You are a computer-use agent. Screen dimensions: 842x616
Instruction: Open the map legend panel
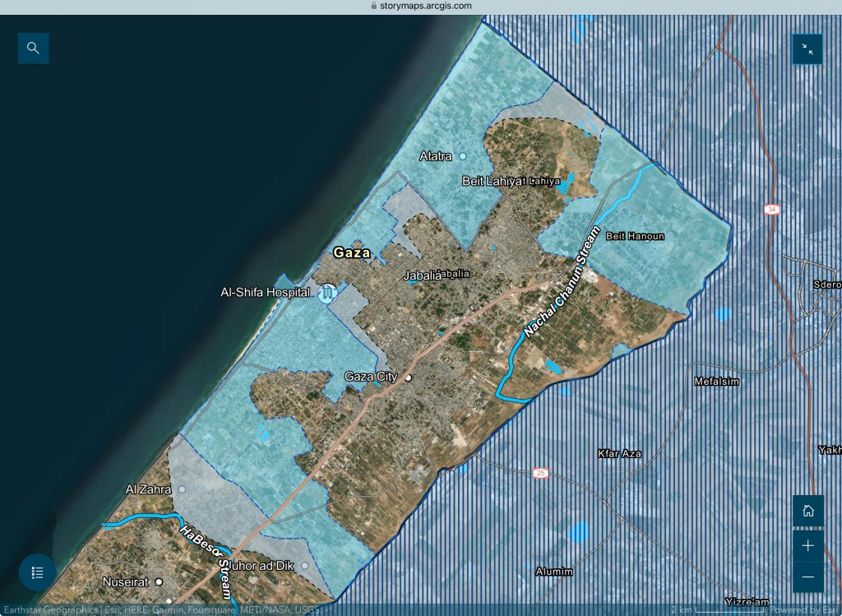(37, 572)
